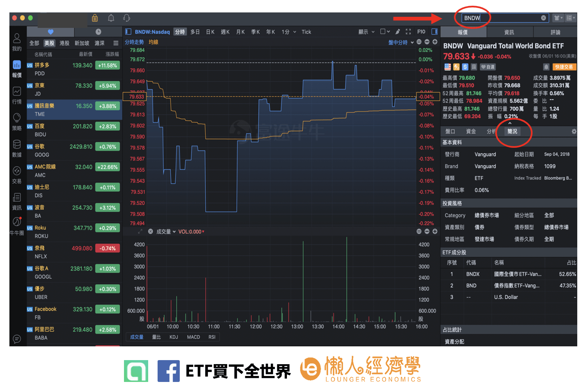Select the 週K weekly candlestick mode
The height and width of the screenshot is (389, 588).
[x=225, y=32]
